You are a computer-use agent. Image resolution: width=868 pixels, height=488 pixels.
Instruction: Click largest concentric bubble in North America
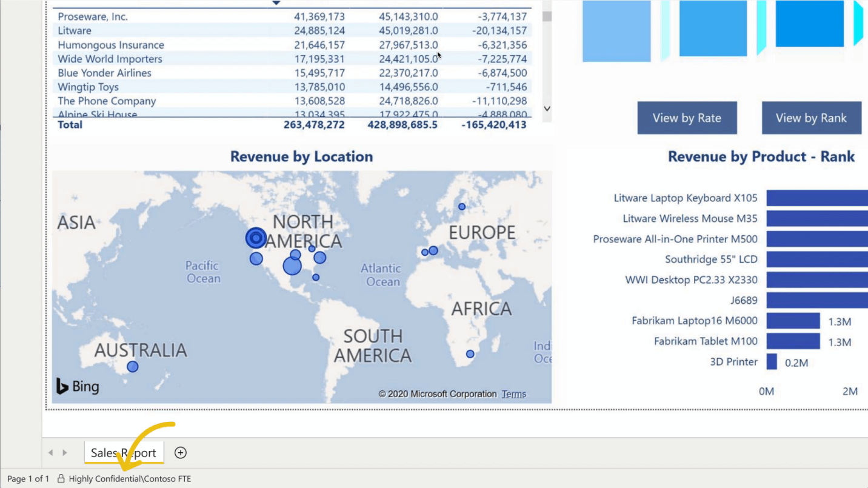[x=256, y=238]
